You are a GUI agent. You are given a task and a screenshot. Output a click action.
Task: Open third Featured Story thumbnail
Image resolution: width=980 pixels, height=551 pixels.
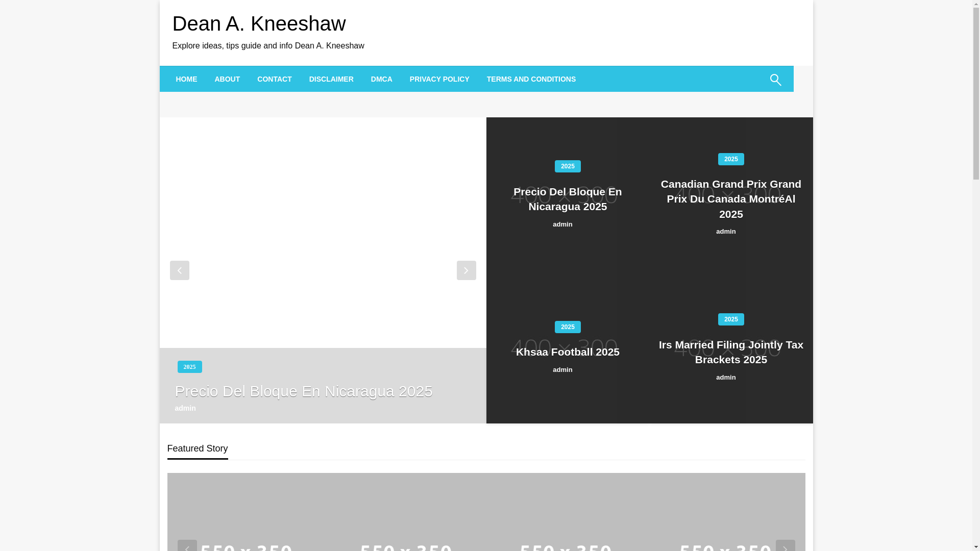click(566, 512)
